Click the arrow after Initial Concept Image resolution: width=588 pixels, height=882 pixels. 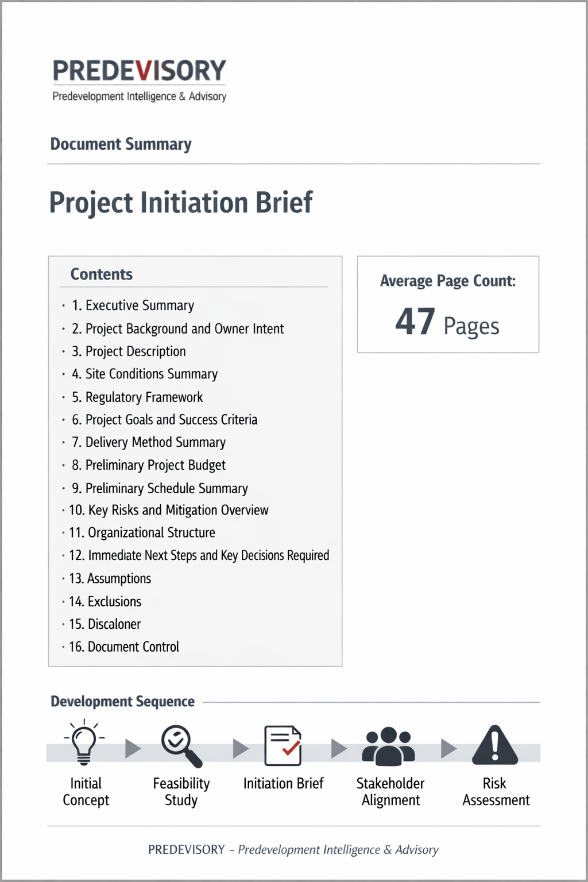point(133,748)
